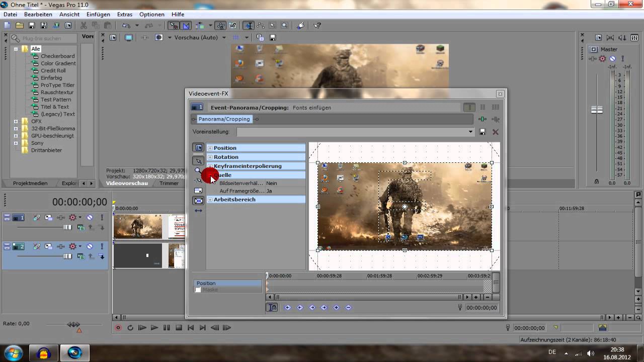Screen dimensions: 644x362
Task: Toggle the move freely arrows button
Action: pos(198,211)
